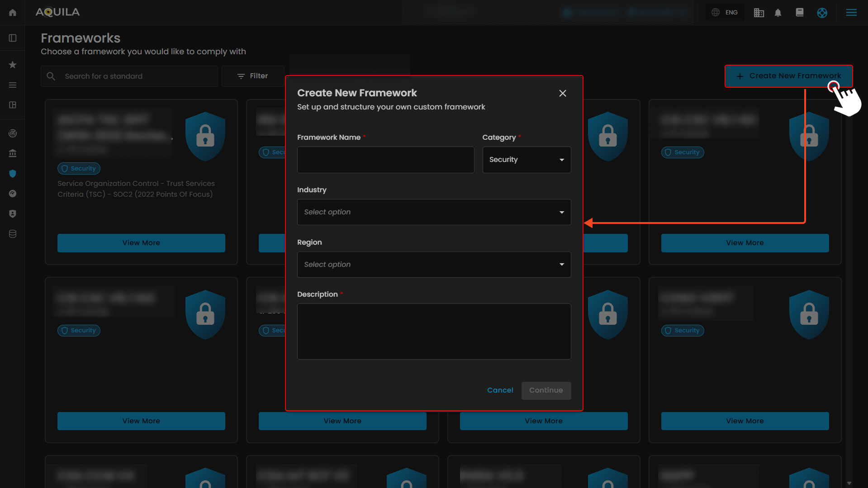
Task: Click the notifications bell icon
Action: point(778,13)
